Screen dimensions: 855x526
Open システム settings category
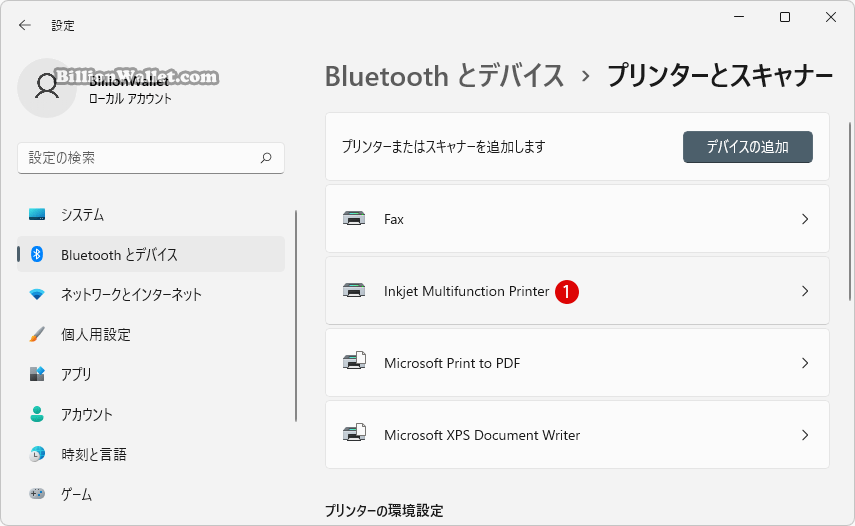pyautogui.click(x=151, y=215)
